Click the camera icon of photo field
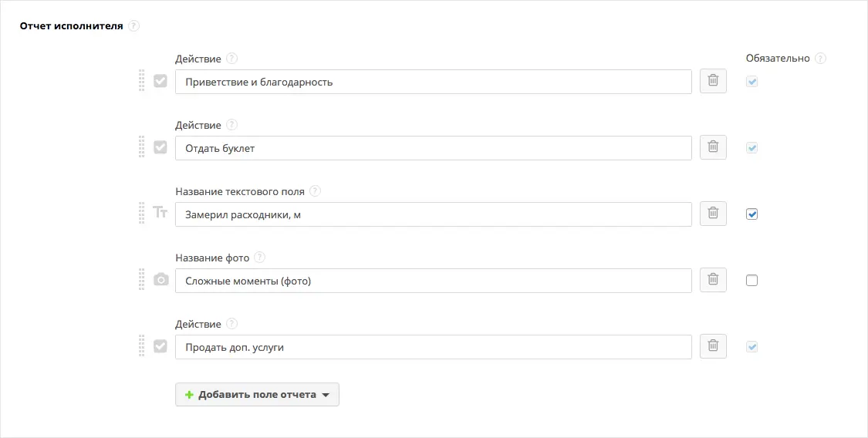 coord(160,280)
